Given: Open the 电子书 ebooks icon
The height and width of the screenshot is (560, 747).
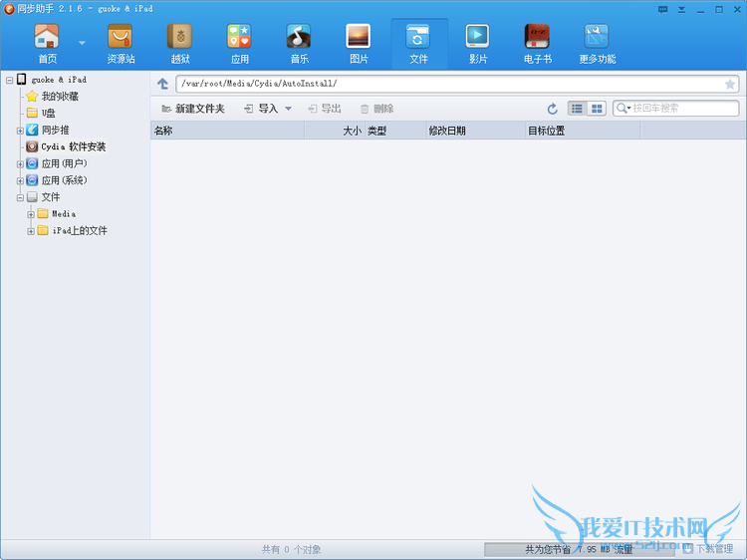Looking at the screenshot, I should pyautogui.click(x=538, y=44).
